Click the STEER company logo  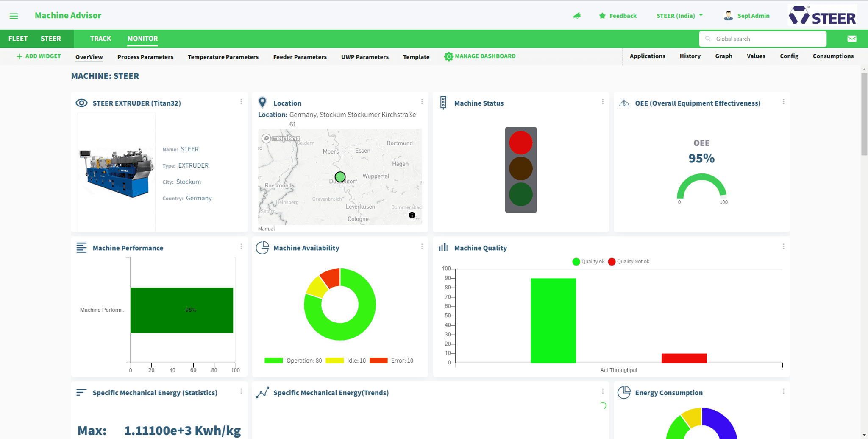pyautogui.click(x=822, y=16)
